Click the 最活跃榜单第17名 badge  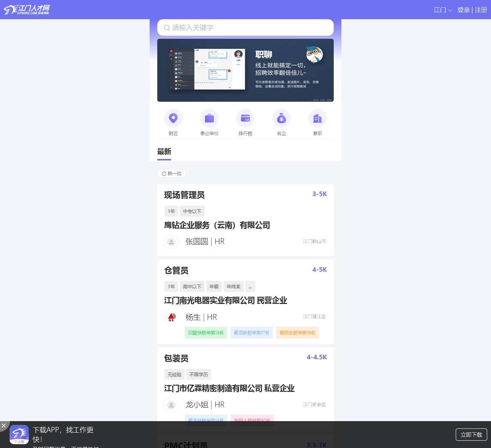click(x=252, y=333)
